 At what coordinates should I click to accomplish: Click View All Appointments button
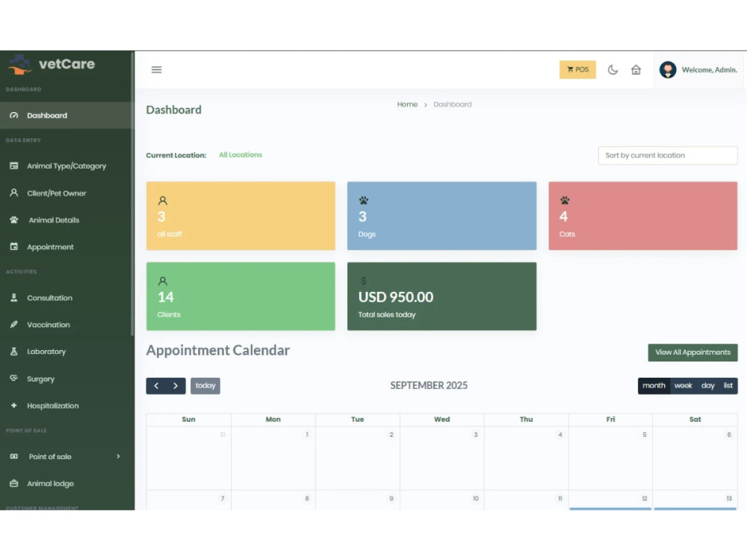[692, 352]
